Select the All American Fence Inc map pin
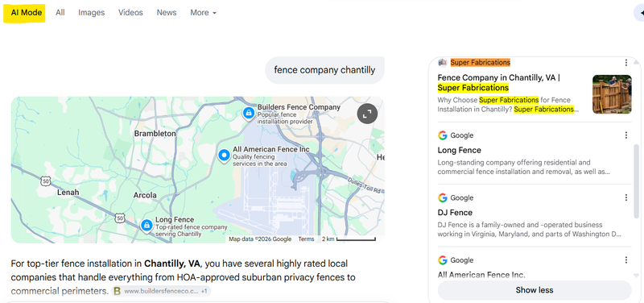This screenshot has width=644, height=303. [224, 156]
